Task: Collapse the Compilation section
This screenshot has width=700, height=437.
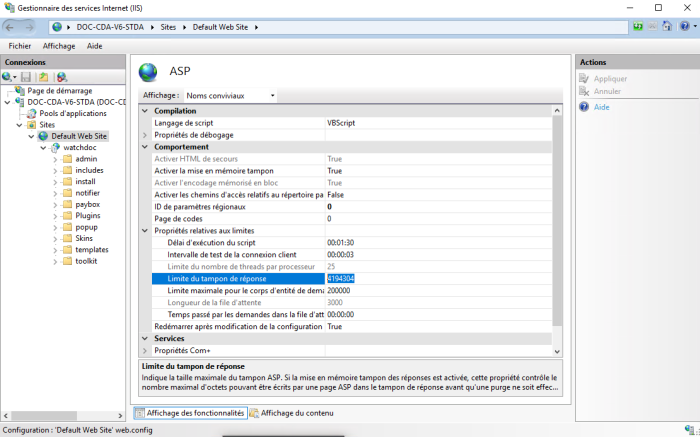Action: pyautogui.click(x=145, y=111)
